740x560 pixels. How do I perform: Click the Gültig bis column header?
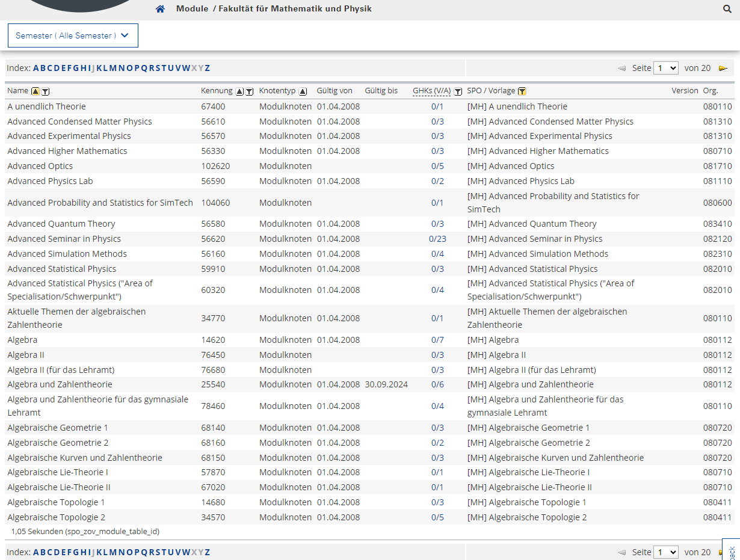point(381,91)
